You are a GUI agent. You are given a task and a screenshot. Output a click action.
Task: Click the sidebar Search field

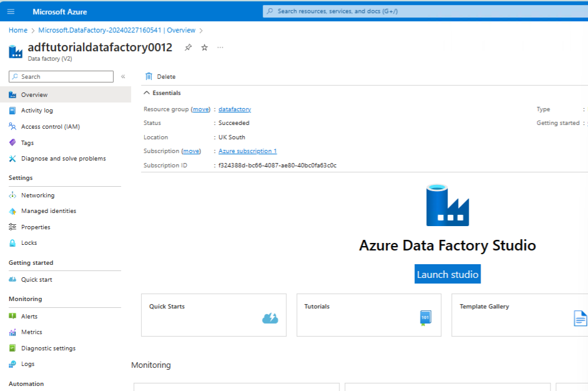click(x=61, y=76)
